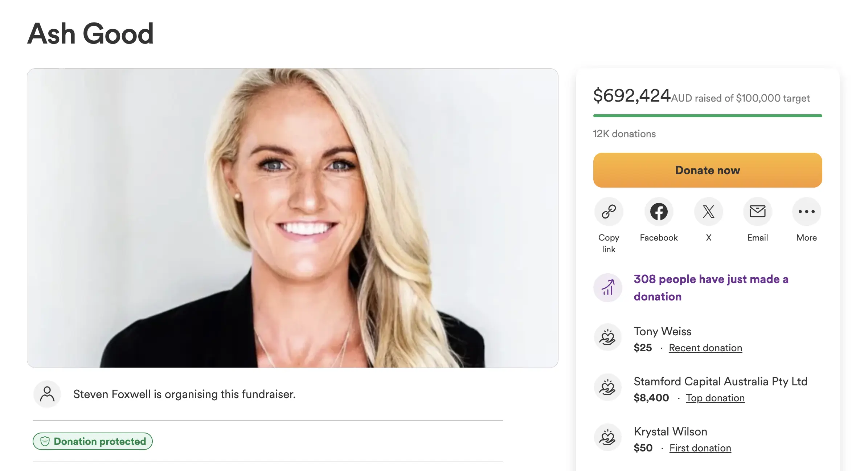Viewport: 868px width, 471px height.
Task: Click the More sharing options ellipsis icon
Action: (806, 212)
